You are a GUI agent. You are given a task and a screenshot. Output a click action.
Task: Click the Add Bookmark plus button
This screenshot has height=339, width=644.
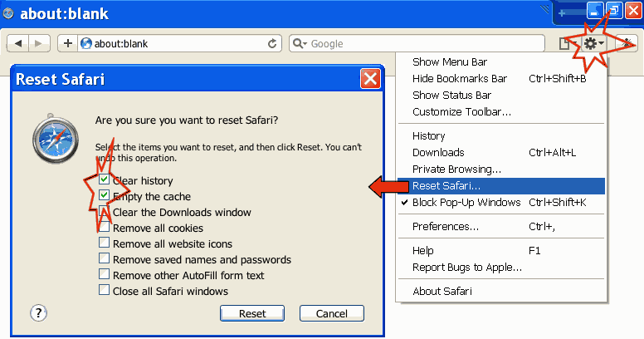click(67, 43)
